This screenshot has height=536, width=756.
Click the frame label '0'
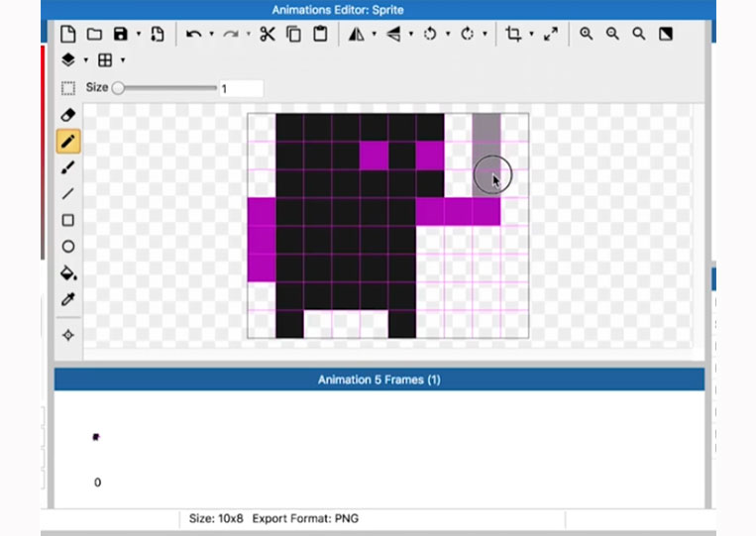97,482
